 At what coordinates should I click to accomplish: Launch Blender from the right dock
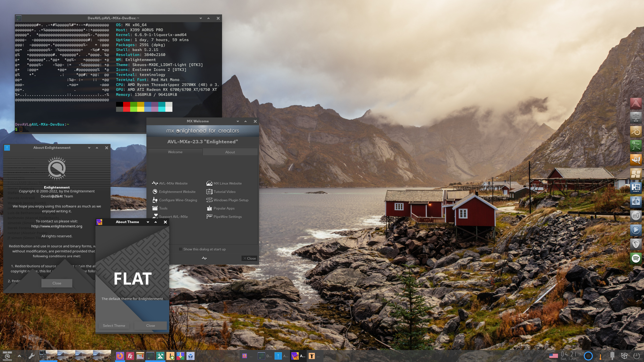click(636, 132)
